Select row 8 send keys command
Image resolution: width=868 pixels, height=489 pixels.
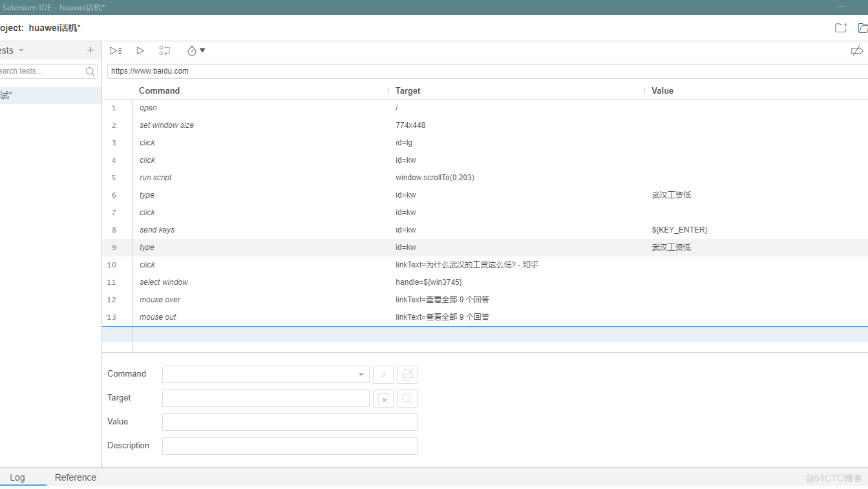[x=485, y=230]
